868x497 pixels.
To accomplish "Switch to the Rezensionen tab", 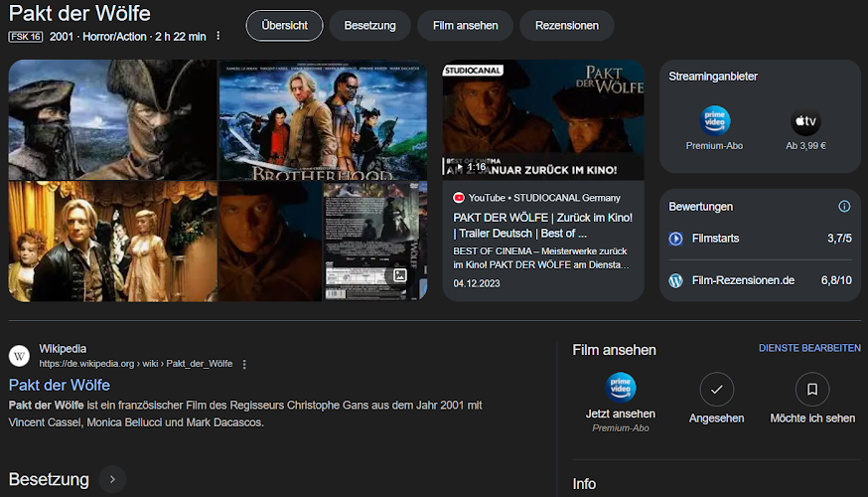I will (566, 26).
